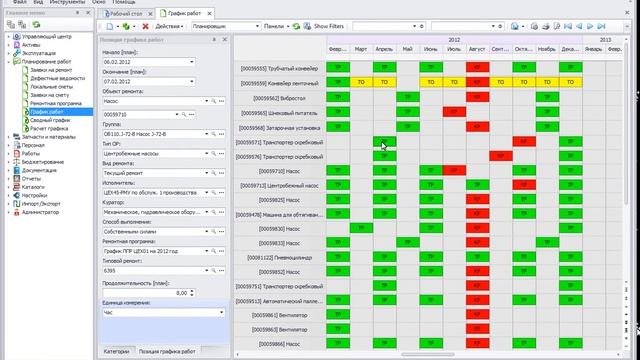Viewport: 640px width, 360px height.
Task: Switch to the Категории bottom tab
Action: pos(116,351)
